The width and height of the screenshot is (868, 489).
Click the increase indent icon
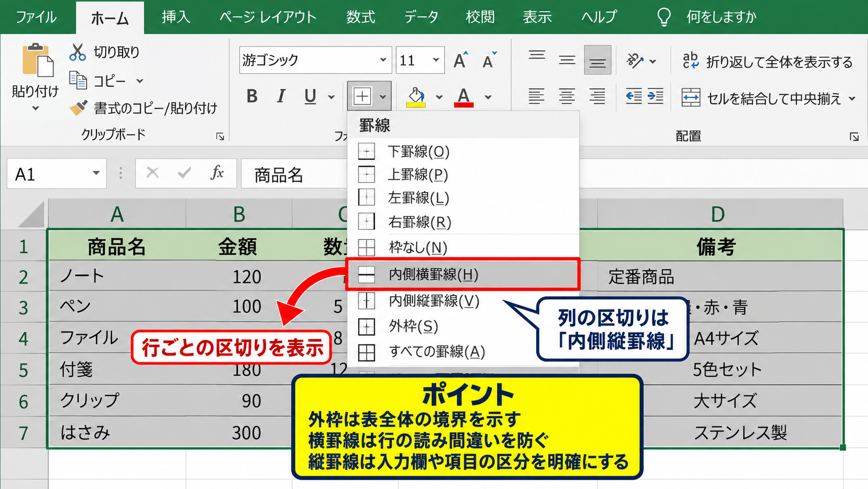[x=656, y=97]
